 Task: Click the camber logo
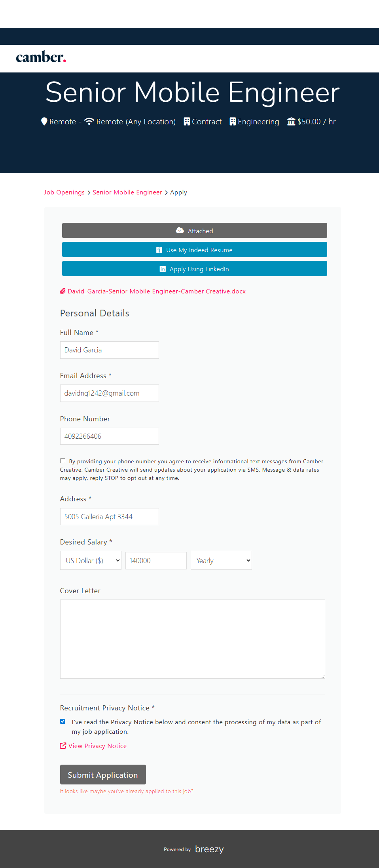[x=41, y=57]
